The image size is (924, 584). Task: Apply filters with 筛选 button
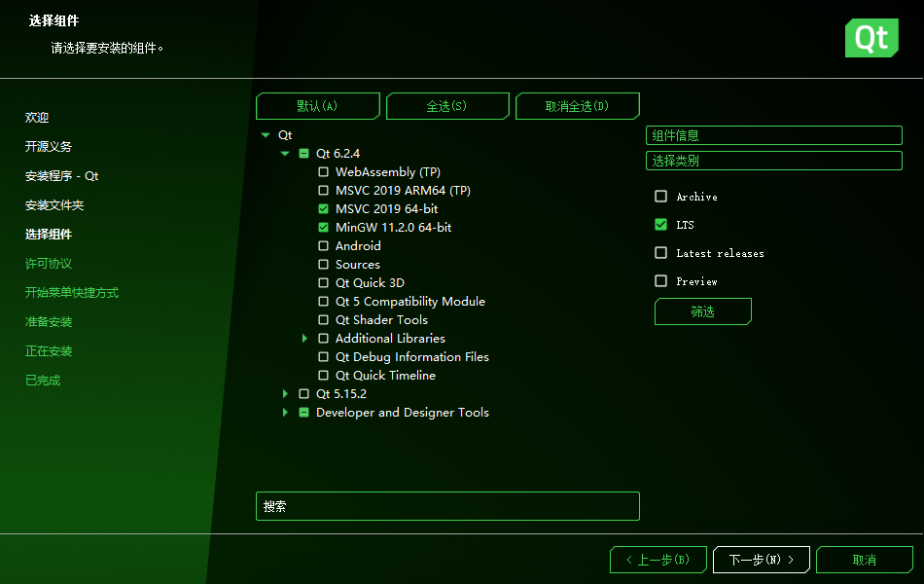point(702,311)
